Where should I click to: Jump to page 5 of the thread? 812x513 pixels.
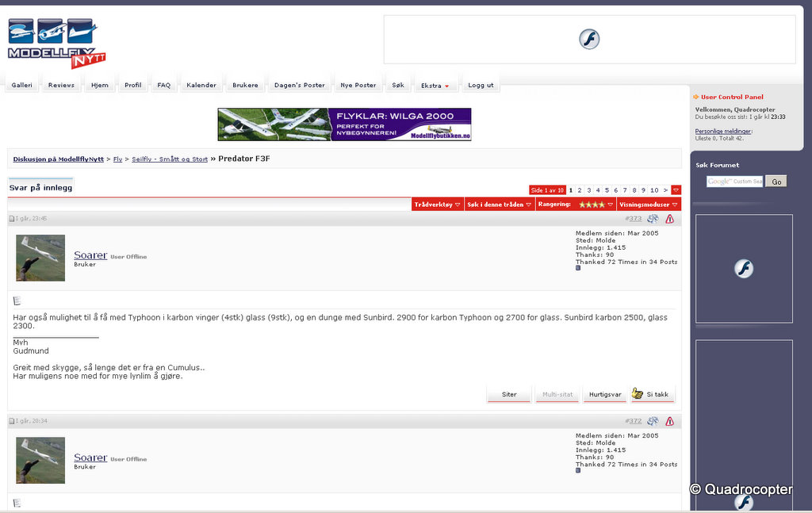pos(607,190)
